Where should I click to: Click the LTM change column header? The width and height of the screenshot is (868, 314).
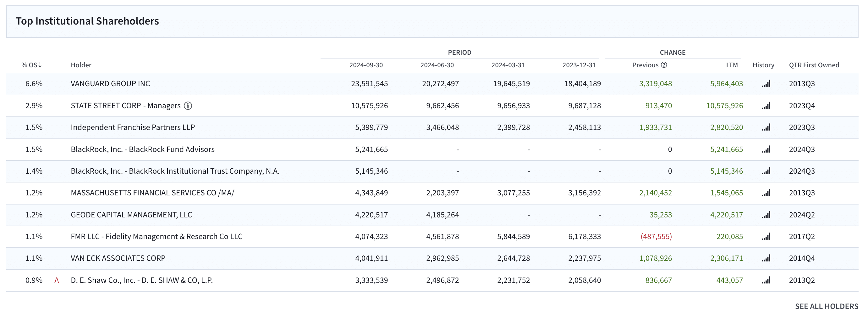point(732,65)
